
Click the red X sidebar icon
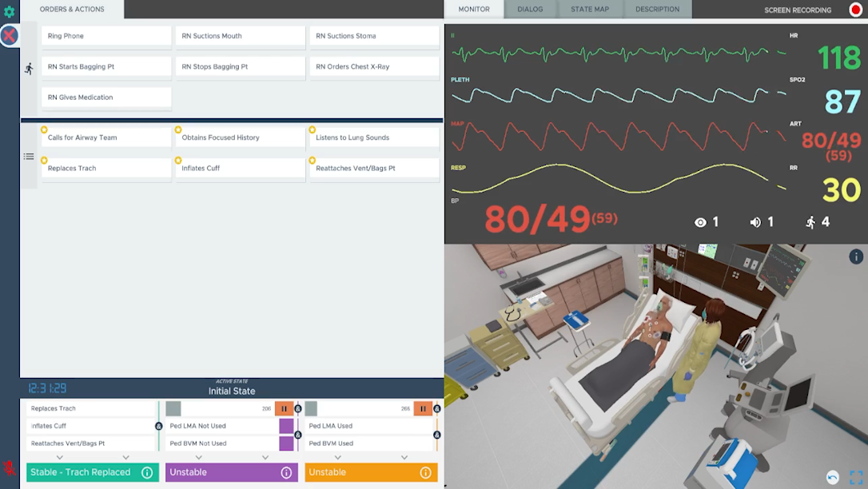10,36
